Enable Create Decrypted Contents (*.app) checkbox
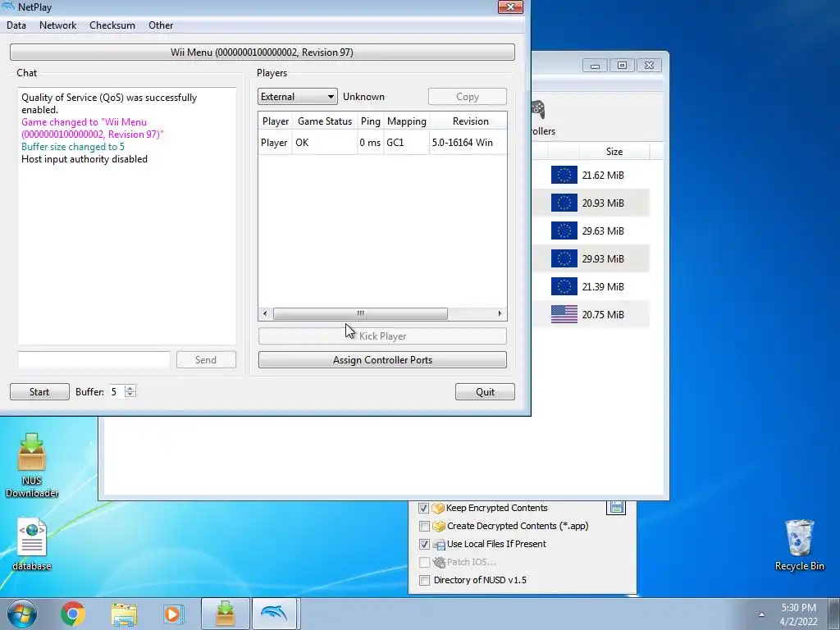 (x=424, y=526)
